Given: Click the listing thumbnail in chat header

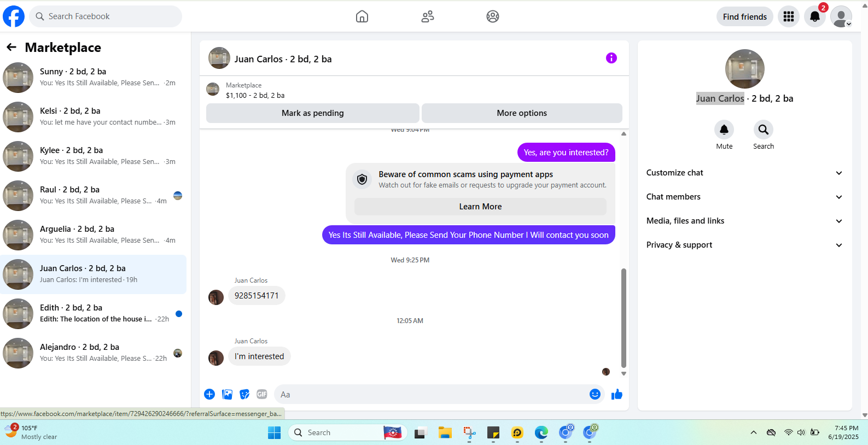Looking at the screenshot, I should [219, 58].
